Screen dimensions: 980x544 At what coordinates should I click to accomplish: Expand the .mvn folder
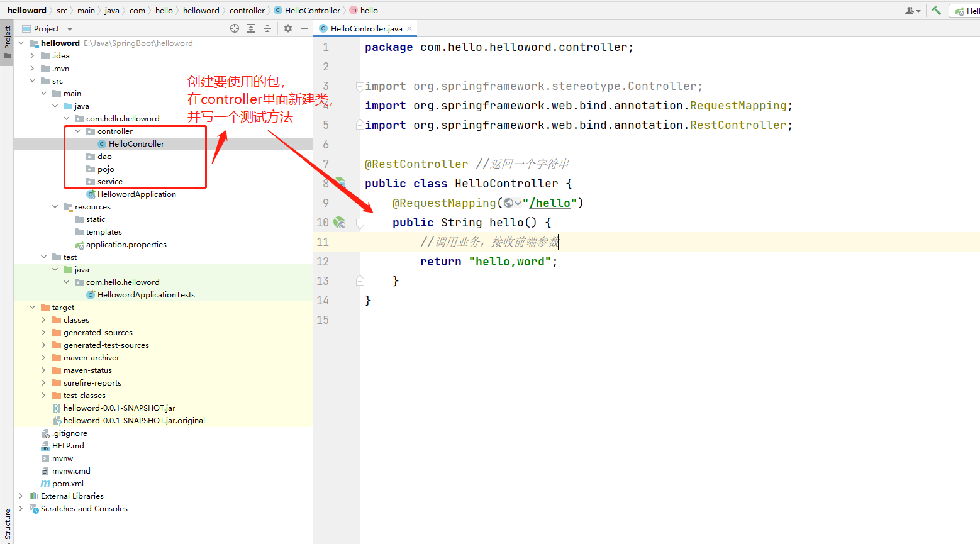tap(33, 69)
